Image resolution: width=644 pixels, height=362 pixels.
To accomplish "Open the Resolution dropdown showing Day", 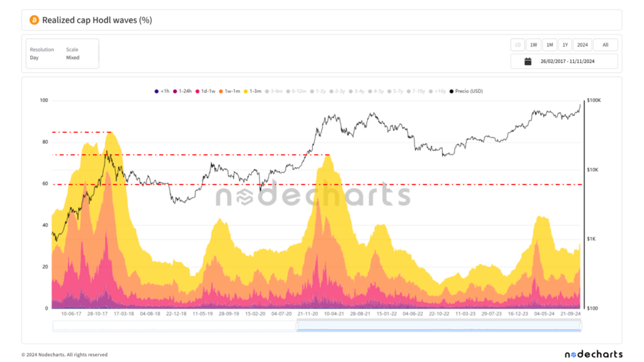I will (x=42, y=53).
